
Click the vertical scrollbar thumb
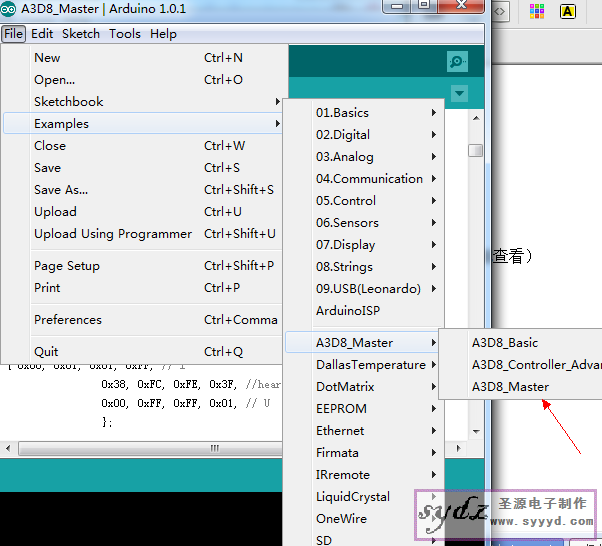[476, 150]
